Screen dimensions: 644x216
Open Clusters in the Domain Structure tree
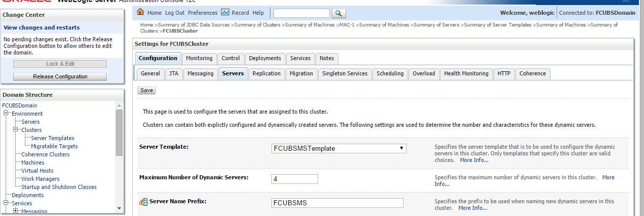[32, 130]
